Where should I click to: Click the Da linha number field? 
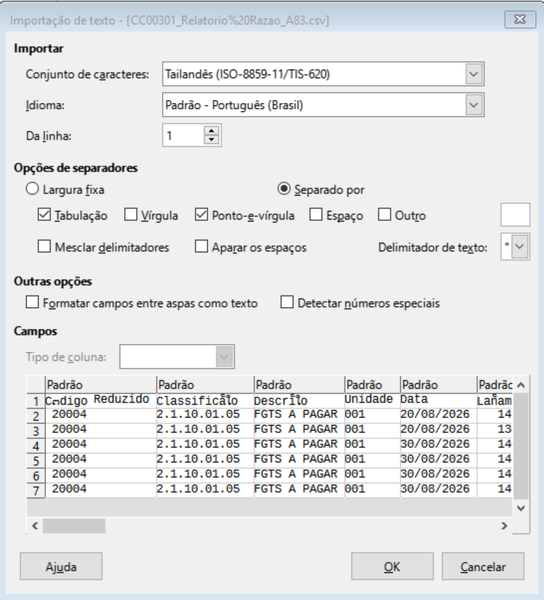click(183, 135)
